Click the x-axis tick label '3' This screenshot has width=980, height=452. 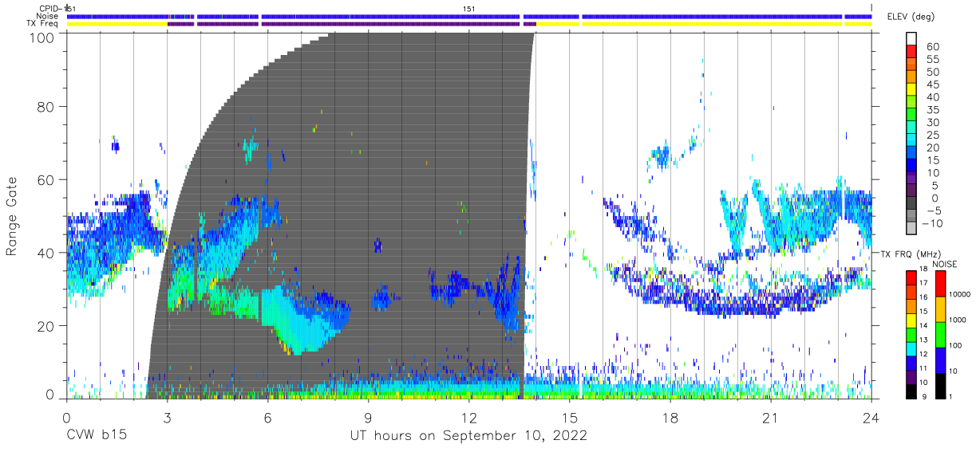click(167, 417)
